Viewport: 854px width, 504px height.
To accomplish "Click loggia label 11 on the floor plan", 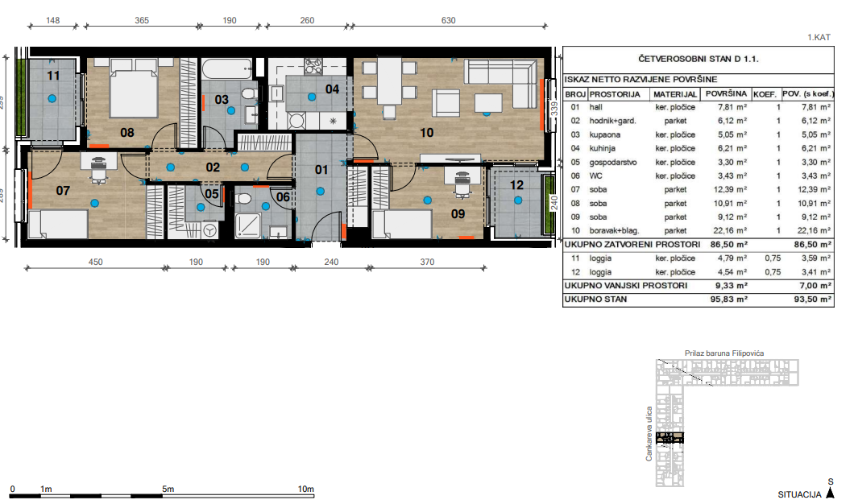I will (53, 76).
